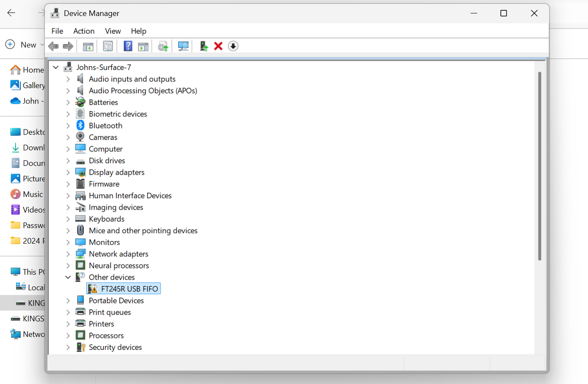Open Gallery in File Explorer sidebar
Viewport: 588px width, 384px height.
tap(28, 86)
